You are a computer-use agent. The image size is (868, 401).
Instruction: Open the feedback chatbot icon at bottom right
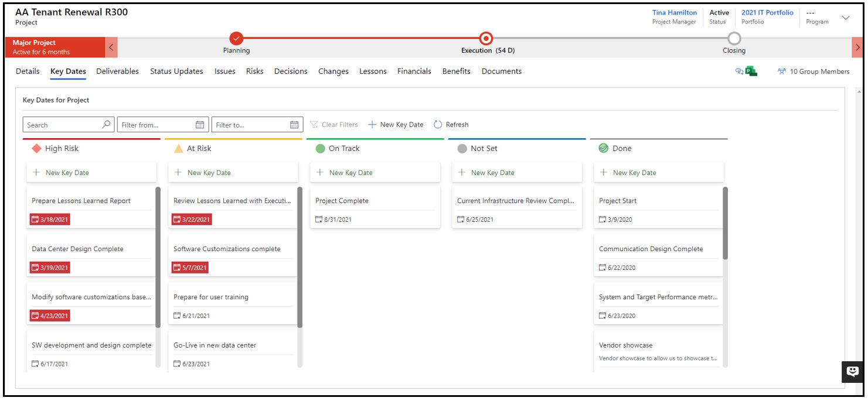pyautogui.click(x=852, y=371)
